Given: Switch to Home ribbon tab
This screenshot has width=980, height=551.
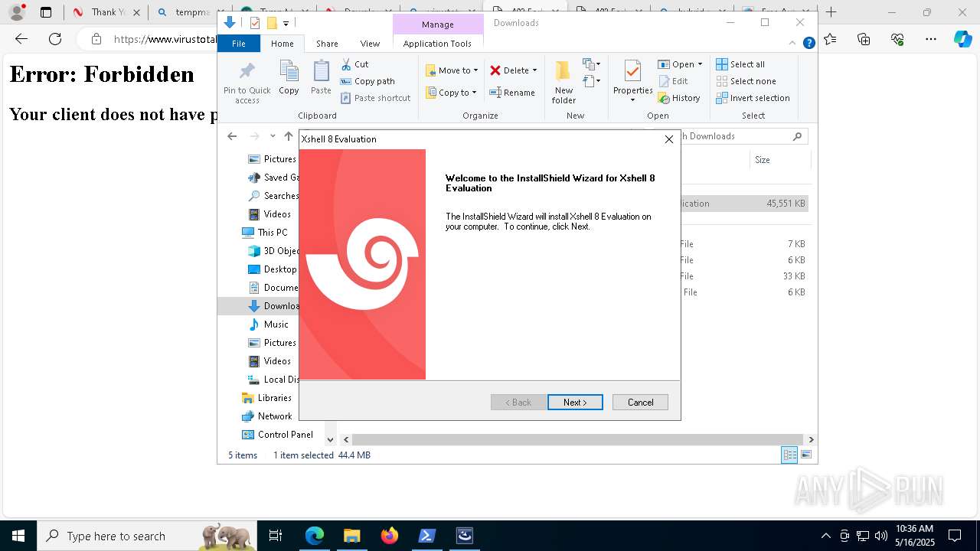Looking at the screenshot, I should coord(282,44).
